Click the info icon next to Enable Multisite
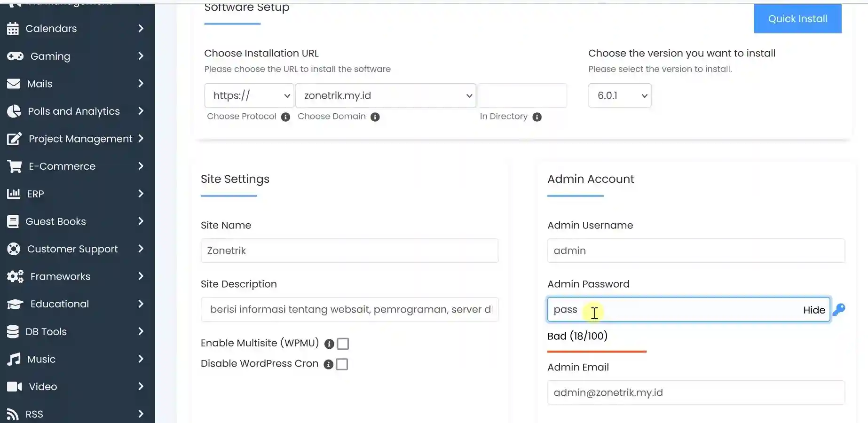 [329, 344]
